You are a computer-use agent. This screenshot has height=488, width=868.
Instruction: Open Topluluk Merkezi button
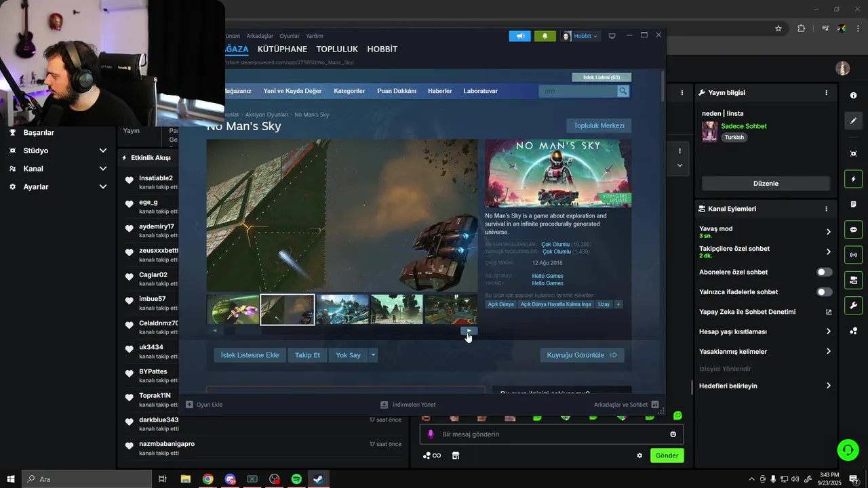599,125
